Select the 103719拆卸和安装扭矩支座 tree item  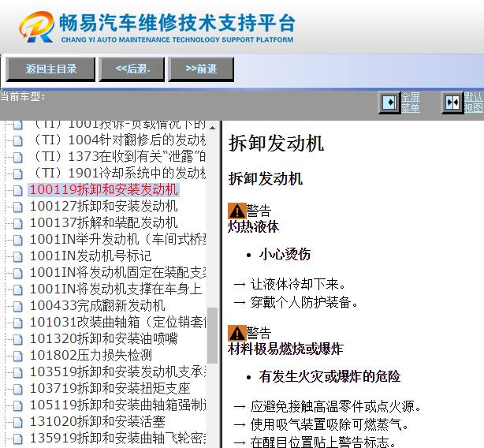[110, 388]
